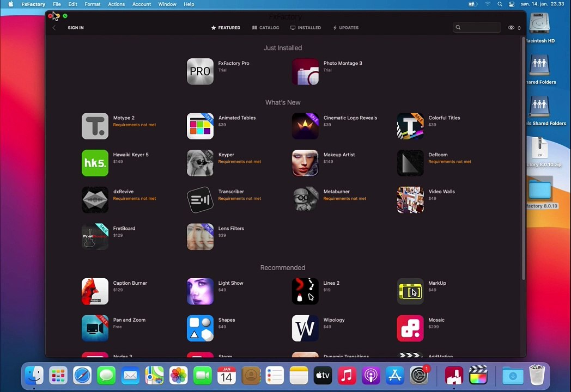This screenshot has width=571, height=392.
Task: Open the Photo Montage 3 icon
Action: 305,71
